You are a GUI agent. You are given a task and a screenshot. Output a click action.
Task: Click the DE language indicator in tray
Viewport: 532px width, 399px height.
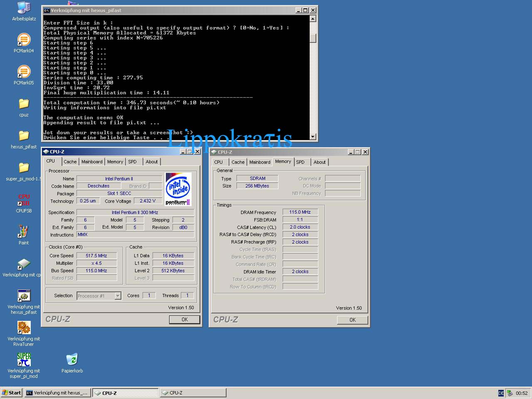point(501,393)
